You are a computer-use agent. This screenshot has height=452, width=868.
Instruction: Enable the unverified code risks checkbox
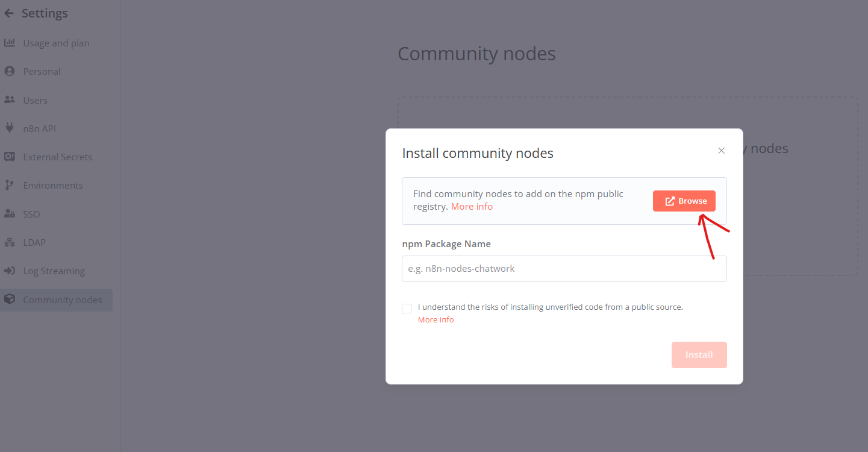pyautogui.click(x=407, y=308)
